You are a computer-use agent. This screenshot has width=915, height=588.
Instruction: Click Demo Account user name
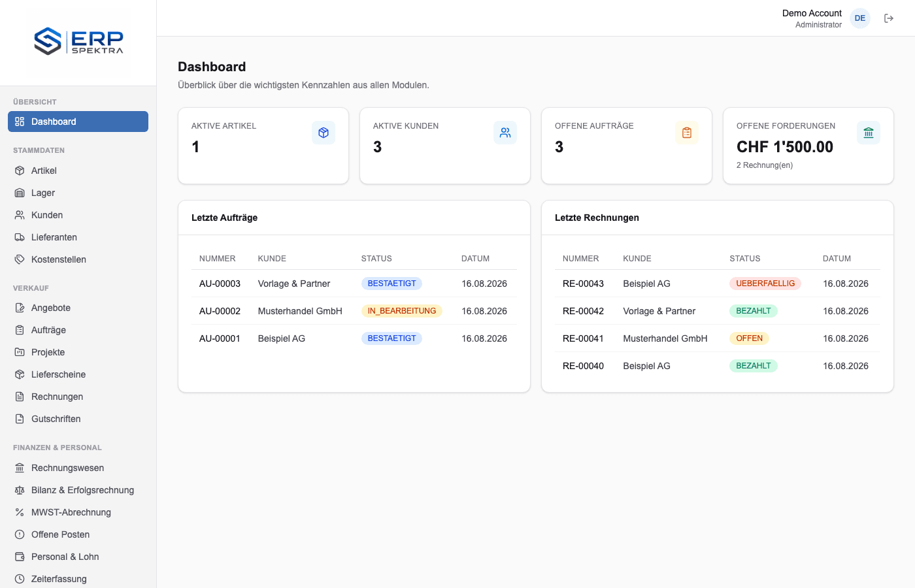tap(812, 13)
